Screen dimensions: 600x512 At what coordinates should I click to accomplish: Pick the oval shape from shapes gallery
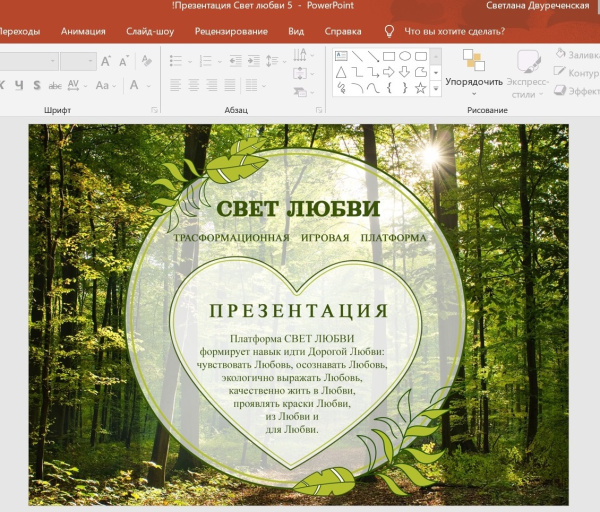point(405,56)
